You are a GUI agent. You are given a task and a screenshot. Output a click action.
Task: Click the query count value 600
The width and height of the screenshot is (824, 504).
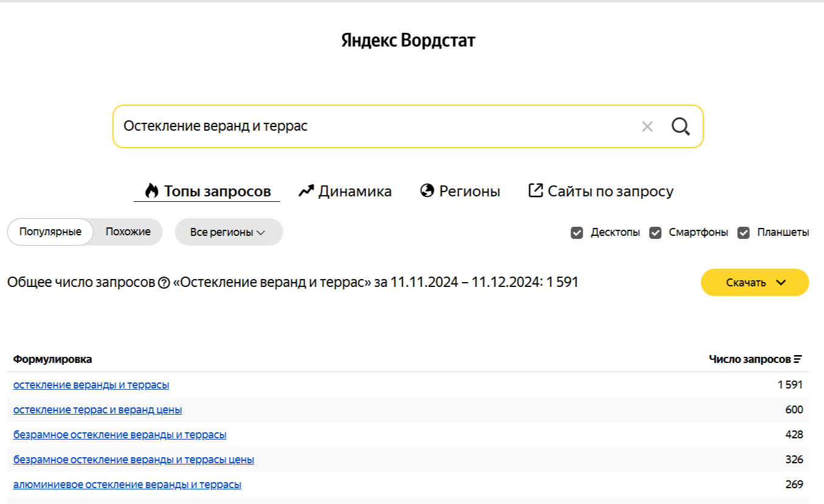(794, 410)
